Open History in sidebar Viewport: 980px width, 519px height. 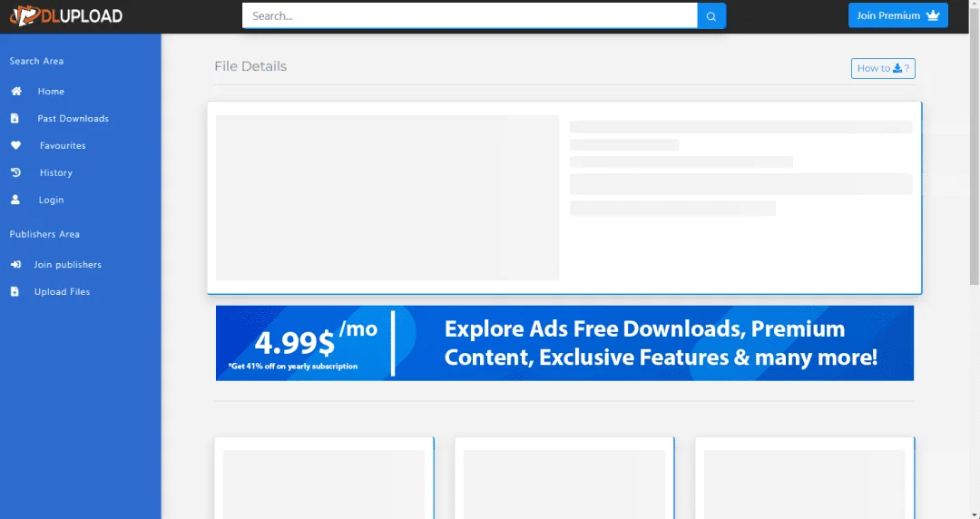56,172
